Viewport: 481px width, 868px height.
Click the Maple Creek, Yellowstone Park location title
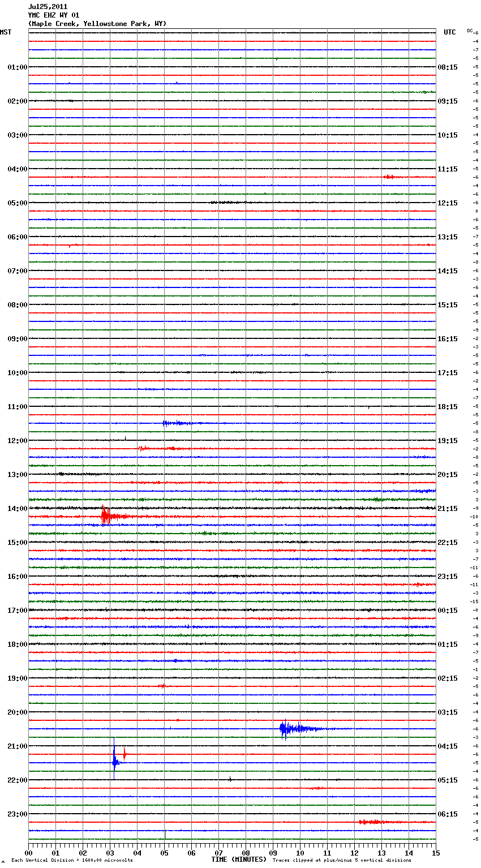click(x=97, y=24)
